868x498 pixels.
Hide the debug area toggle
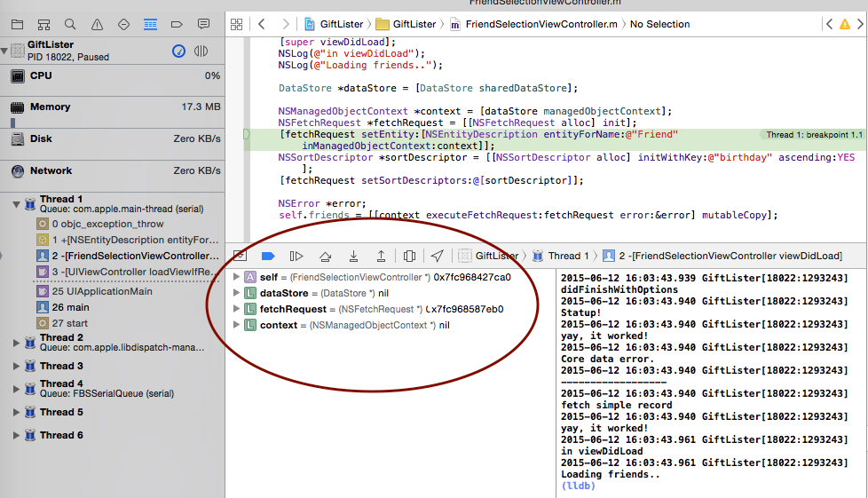pyautogui.click(x=240, y=256)
